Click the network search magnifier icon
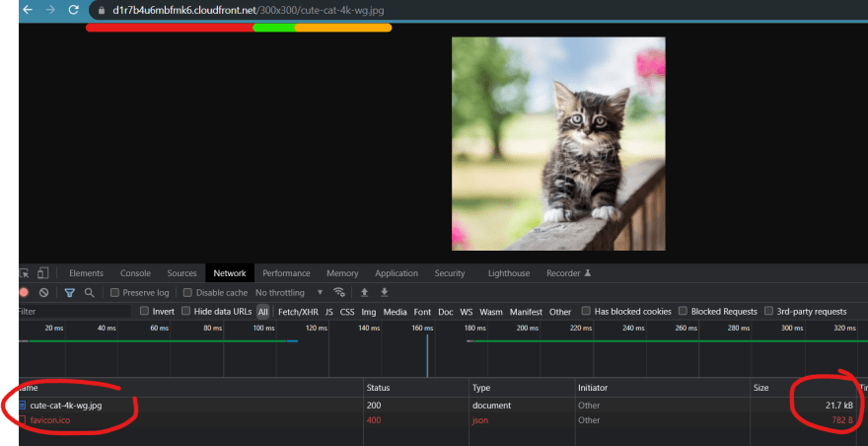868x446 pixels. (x=89, y=292)
